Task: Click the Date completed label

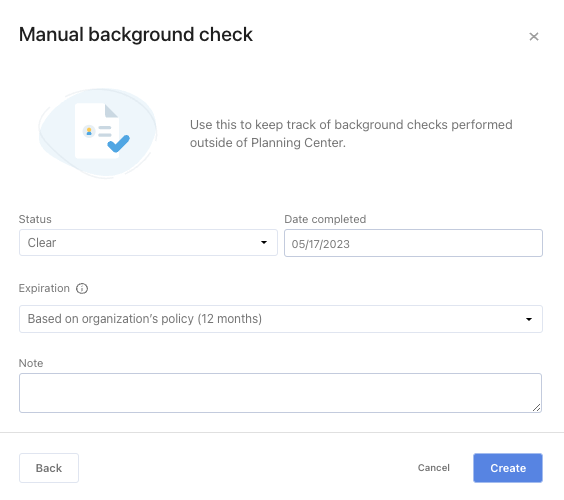Action: pos(325,219)
